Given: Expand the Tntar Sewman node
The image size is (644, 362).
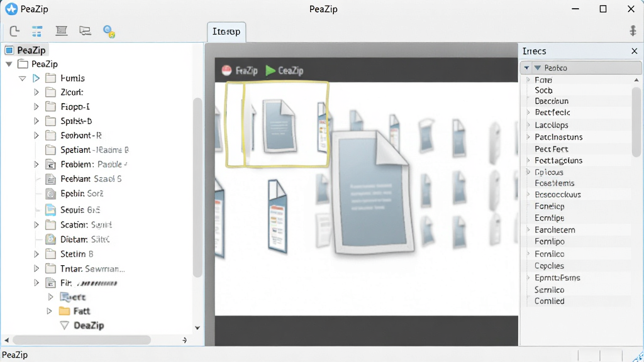Looking at the screenshot, I should pos(36,269).
